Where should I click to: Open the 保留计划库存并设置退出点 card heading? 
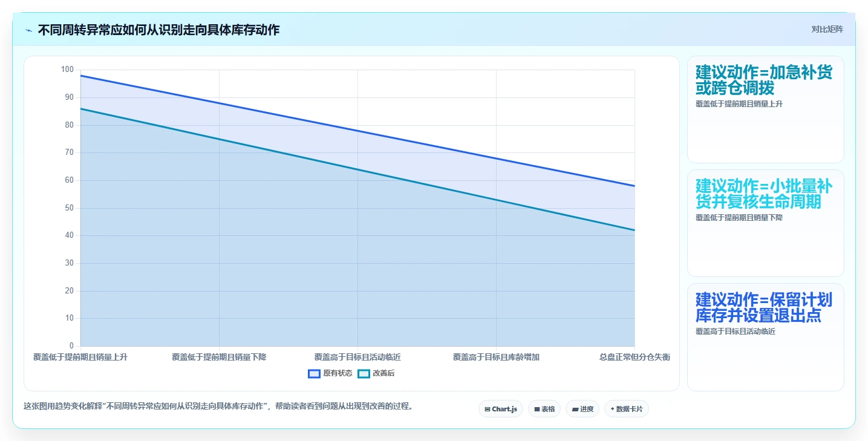point(764,307)
